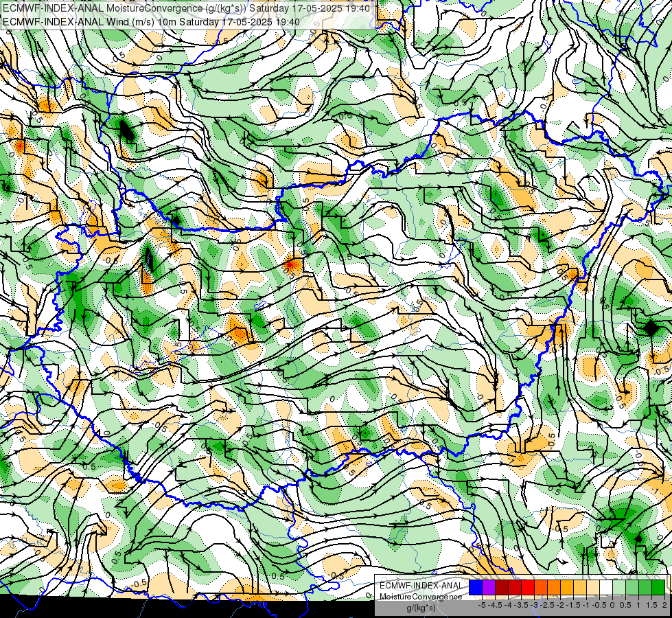The height and width of the screenshot is (618, 672).
Task: Click the g/(kg*s) unit label in legend
Action: click(x=421, y=608)
